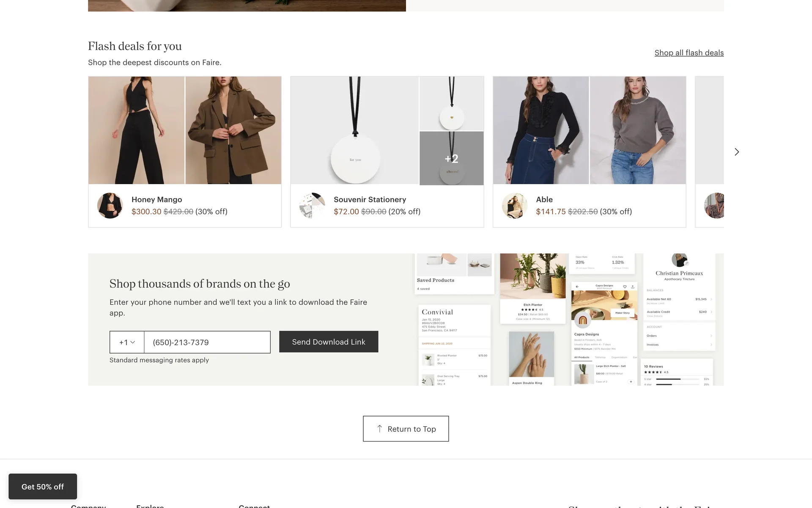This screenshot has width=812, height=508.
Task: Open the +2 more images tile
Action: [451, 158]
